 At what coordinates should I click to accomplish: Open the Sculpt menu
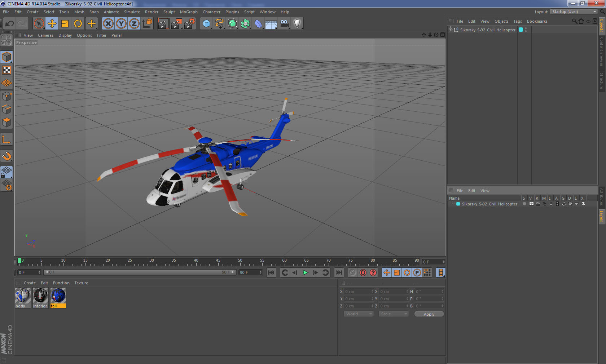pyautogui.click(x=169, y=12)
